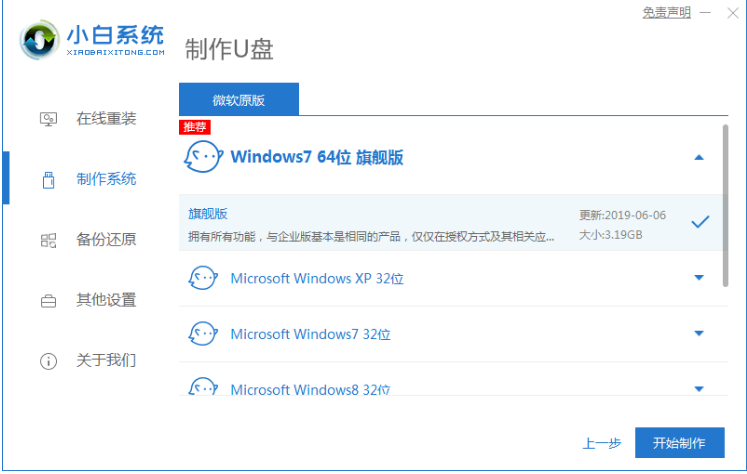Open the 免责声明 link
Screen dimensions: 747x474
(666, 13)
